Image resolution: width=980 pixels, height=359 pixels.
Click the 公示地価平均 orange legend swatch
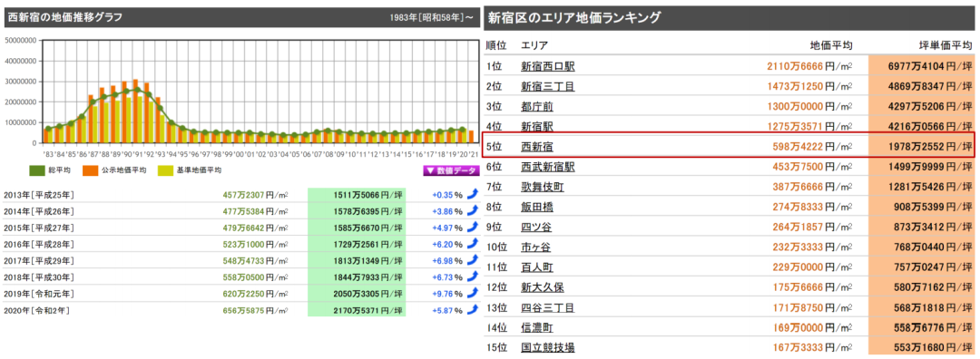pyautogui.click(x=91, y=170)
